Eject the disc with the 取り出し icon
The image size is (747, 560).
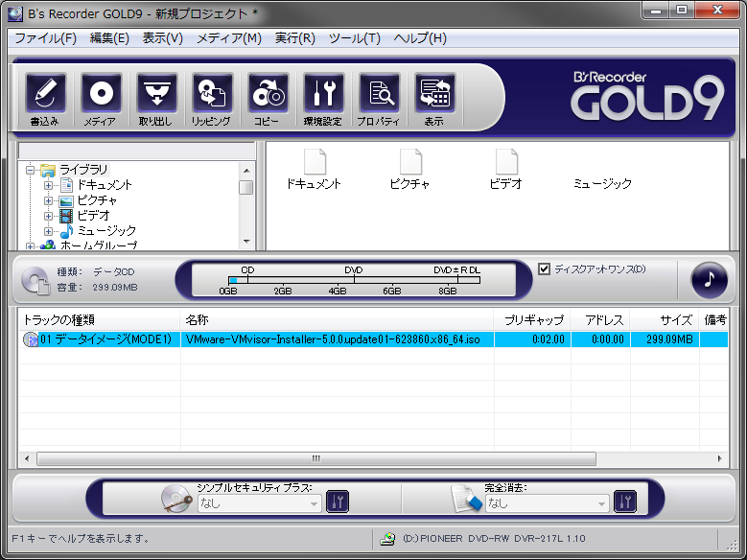156,93
